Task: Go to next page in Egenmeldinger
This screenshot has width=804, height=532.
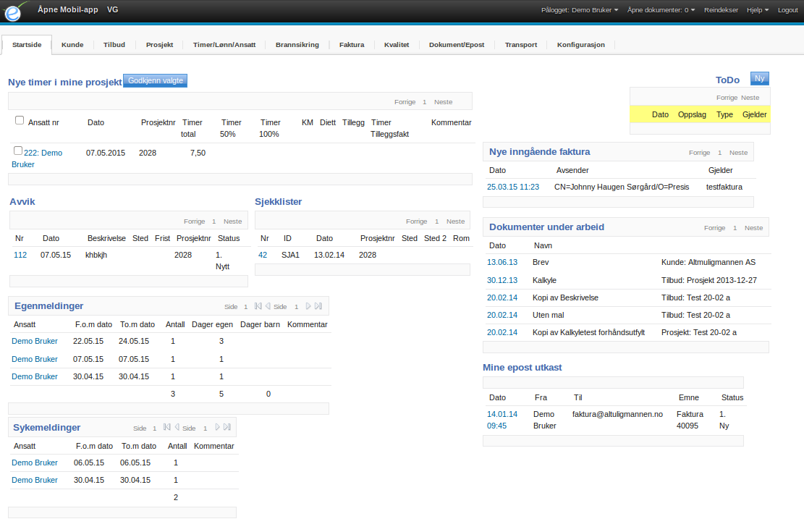Action: pos(308,306)
